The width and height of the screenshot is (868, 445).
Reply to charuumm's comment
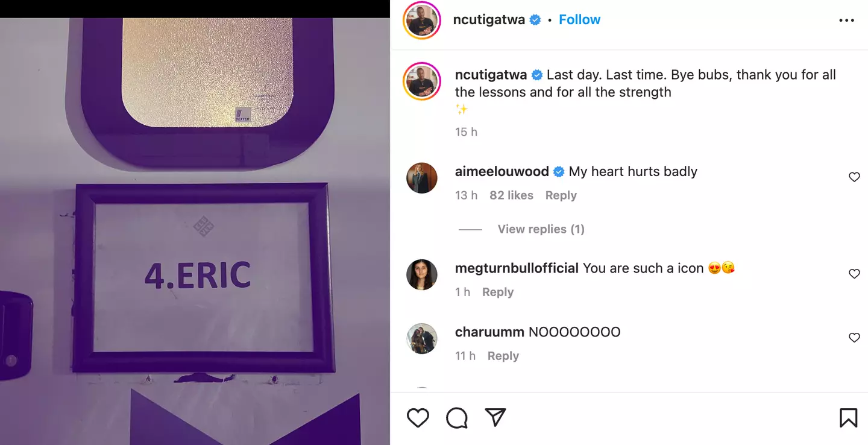click(x=503, y=356)
